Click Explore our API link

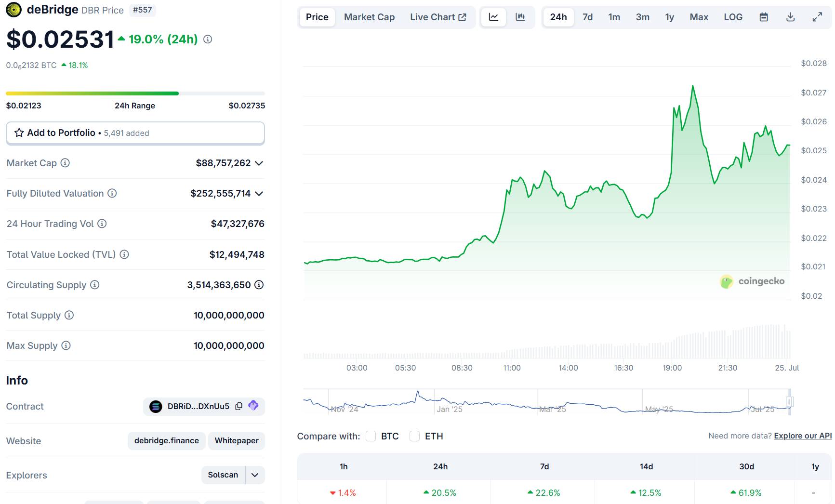(803, 436)
